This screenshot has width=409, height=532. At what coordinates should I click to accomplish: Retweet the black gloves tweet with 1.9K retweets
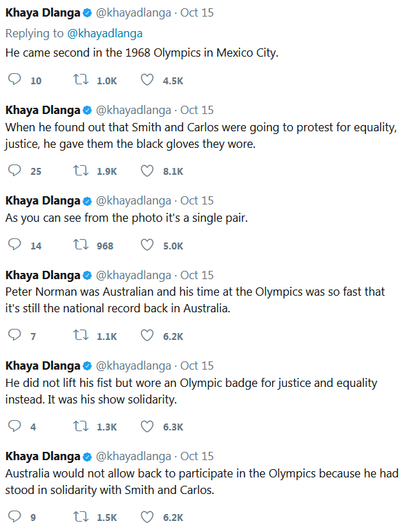tap(81, 171)
